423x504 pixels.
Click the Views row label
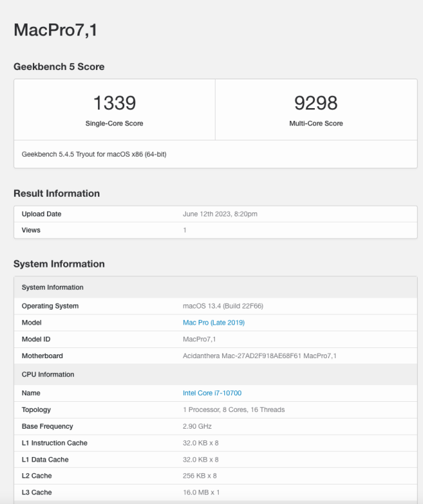(31, 230)
